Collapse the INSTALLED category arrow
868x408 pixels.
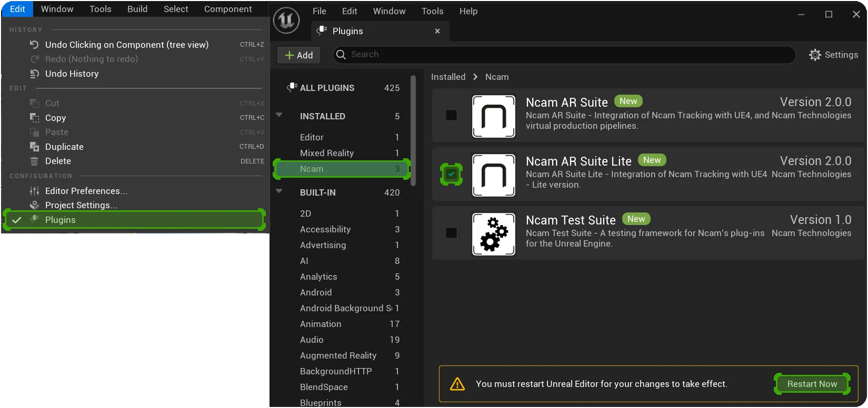pyautogui.click(x=280, y=115)
